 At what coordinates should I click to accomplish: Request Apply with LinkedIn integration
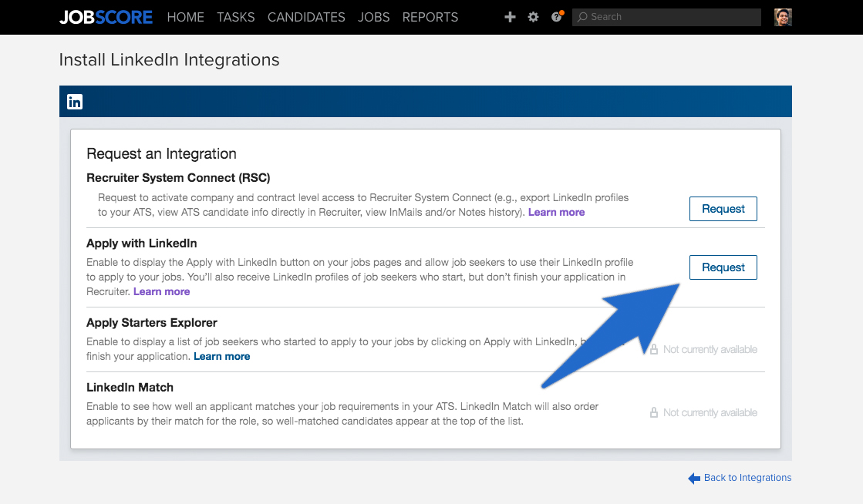click(723, 267)
